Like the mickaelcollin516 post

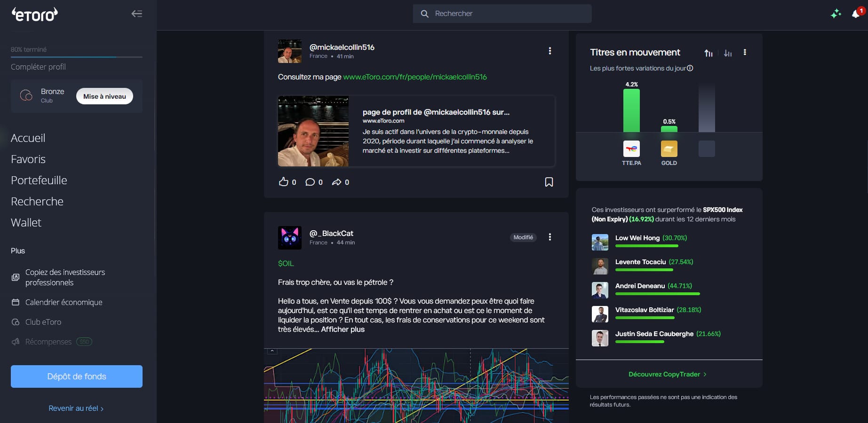pos(284,182)
